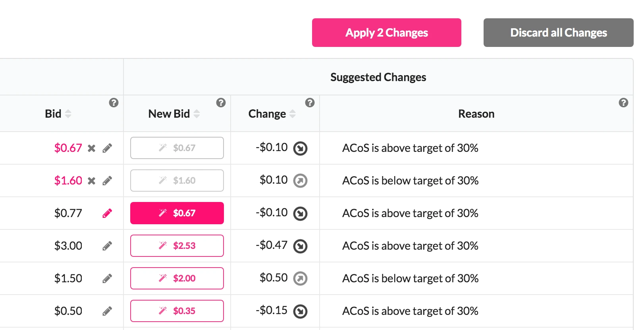Image resolution: width=644 pixels, height=330 pixels.
Task: Accept the suggested $2.53 new bid
Action: (177, 246)
